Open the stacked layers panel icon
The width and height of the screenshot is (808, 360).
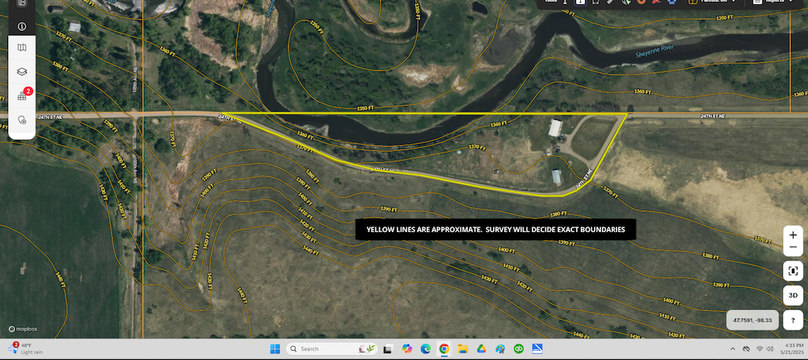22,72
